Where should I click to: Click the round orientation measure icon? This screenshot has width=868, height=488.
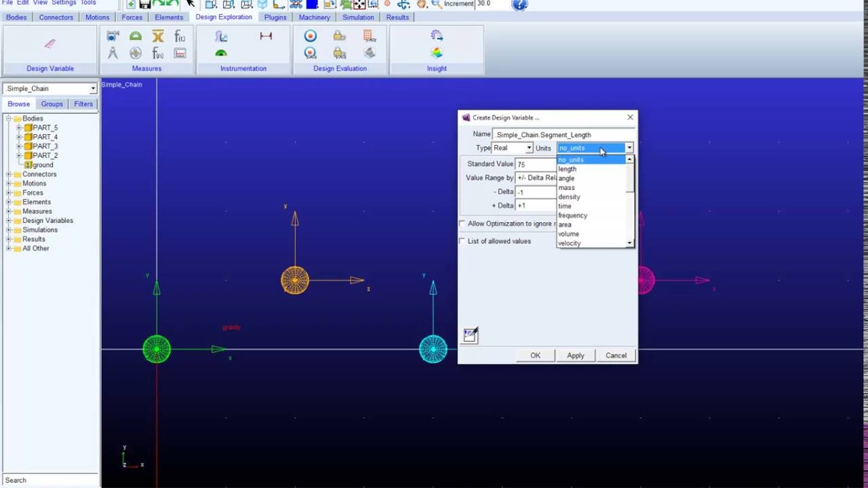(x=136, y=53)
